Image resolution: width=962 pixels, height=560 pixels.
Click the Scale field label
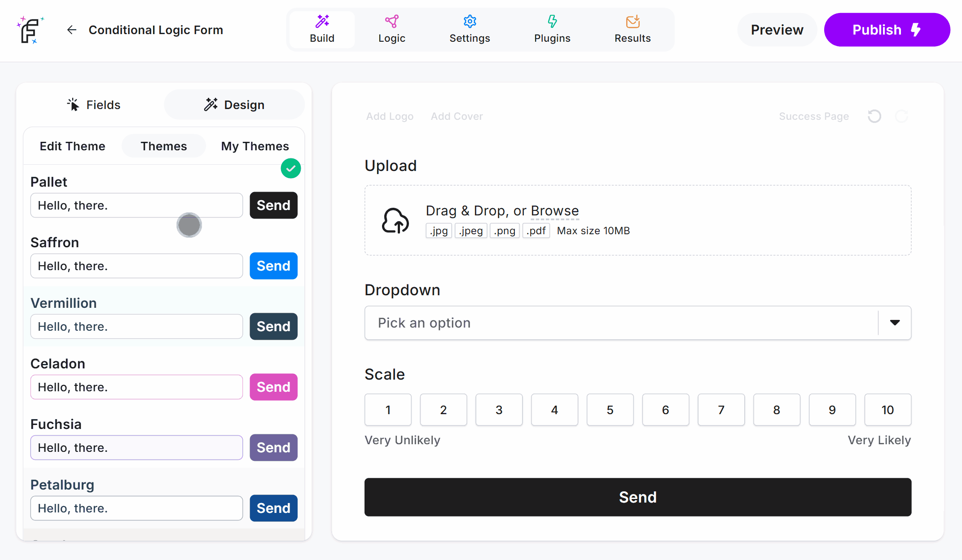click(385, 374)
